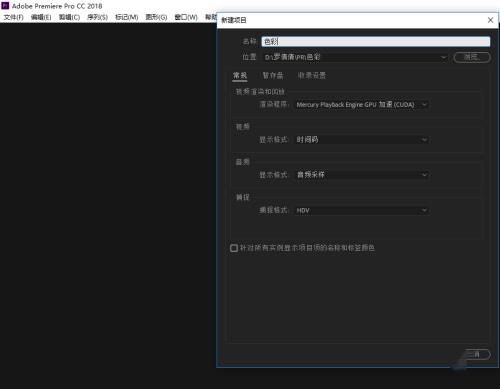Image resolution: width=500 pixels, height=389 pixels.
Task: Click the 渲染程序 label
Action: [x=274, y=104]
